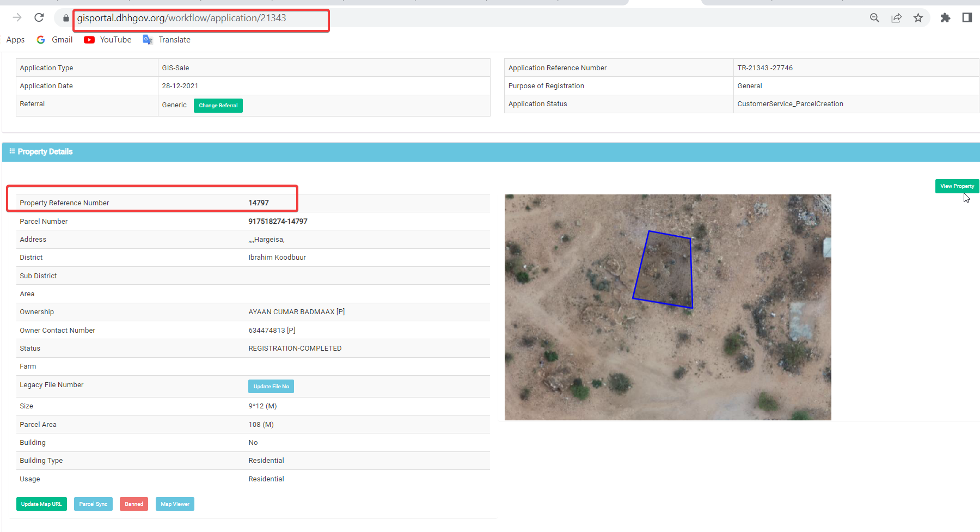Click the Building value No
Image resolution: width=980 pixels, height=532 pixels.
tap(253, 443)
